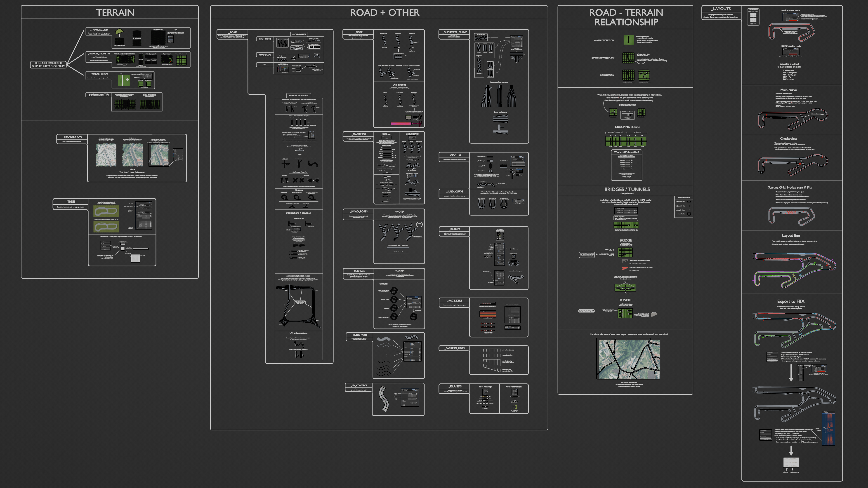Click the Reference Workflow green grid icon

(x=628, y=58)
